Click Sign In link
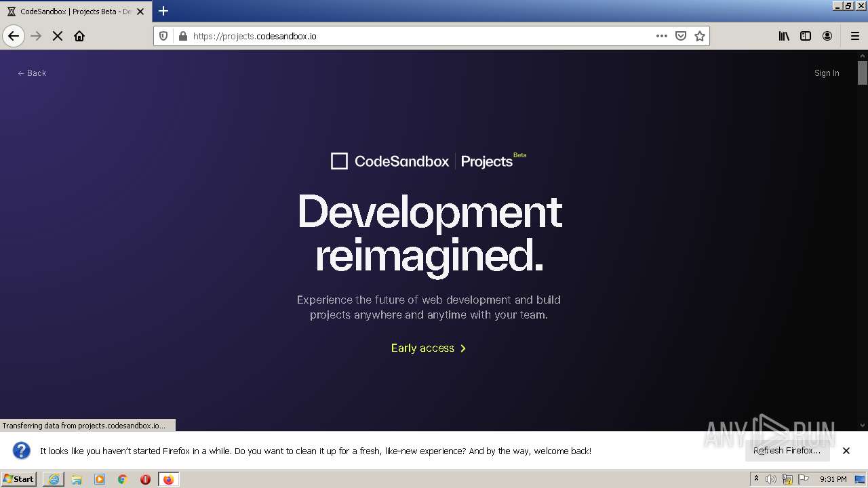The image size is (868, 488). [827, 73]
